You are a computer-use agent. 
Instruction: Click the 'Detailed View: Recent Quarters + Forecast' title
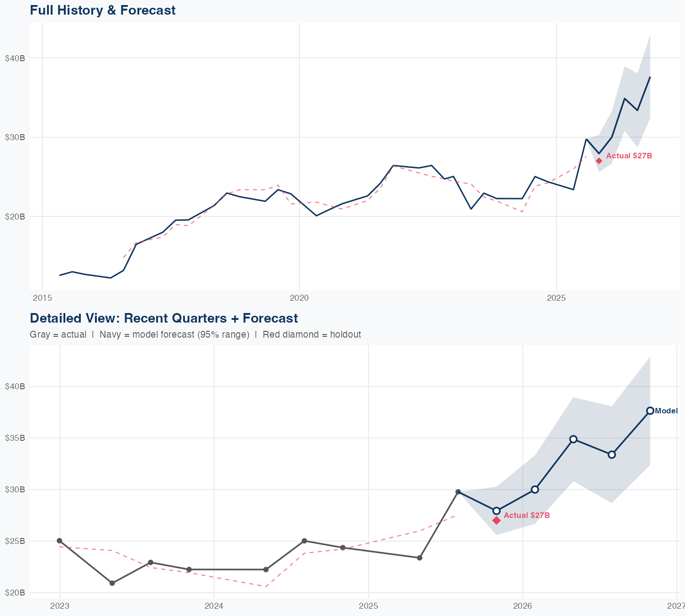click(x=163, y=318)
